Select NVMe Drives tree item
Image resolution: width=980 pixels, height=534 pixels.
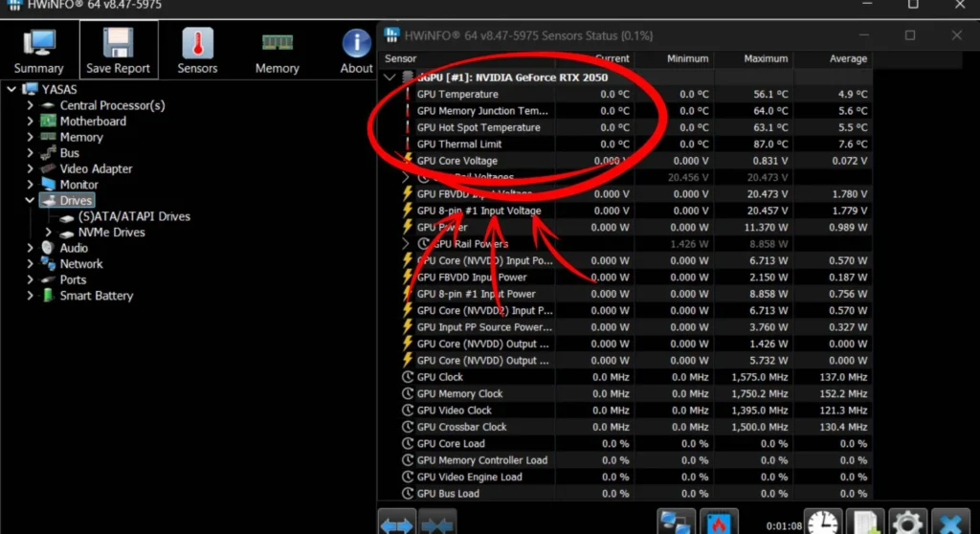pos(112,232)
